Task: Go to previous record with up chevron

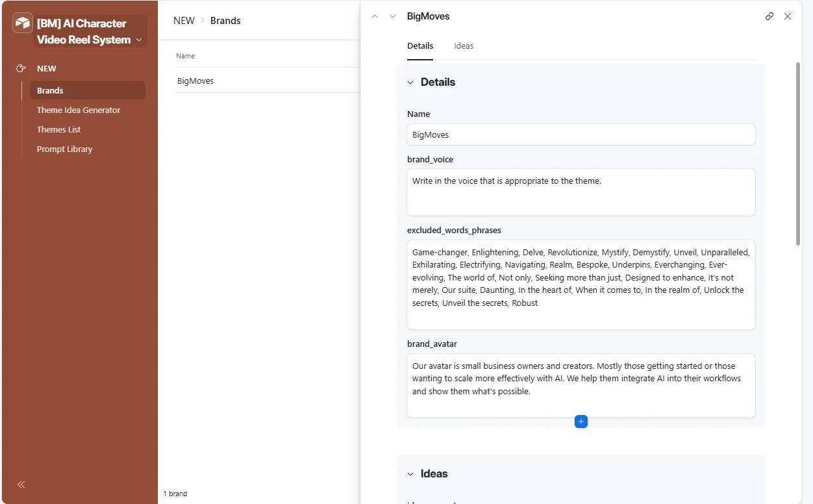Action: (375, 16)
